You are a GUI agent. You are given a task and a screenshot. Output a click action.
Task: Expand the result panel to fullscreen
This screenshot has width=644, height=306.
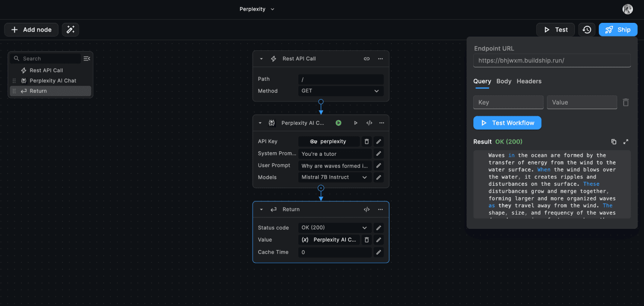point(626,142)
